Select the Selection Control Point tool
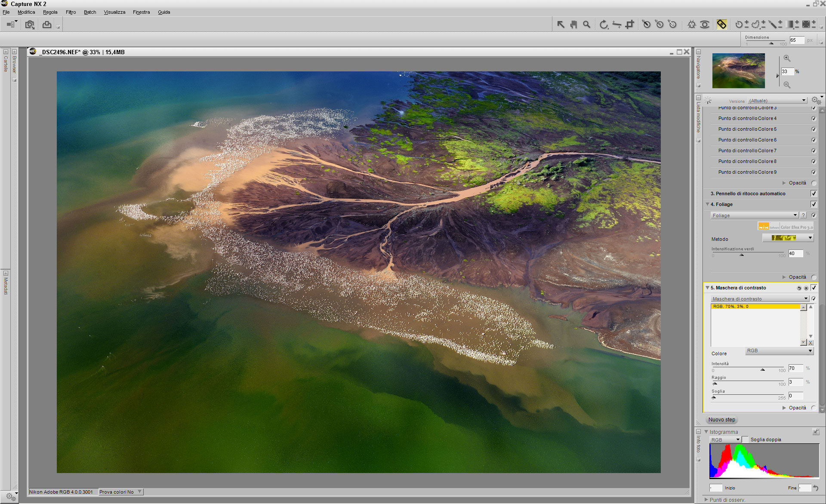Viewport: 826px width, 504px height. click(x=739, y=25)
